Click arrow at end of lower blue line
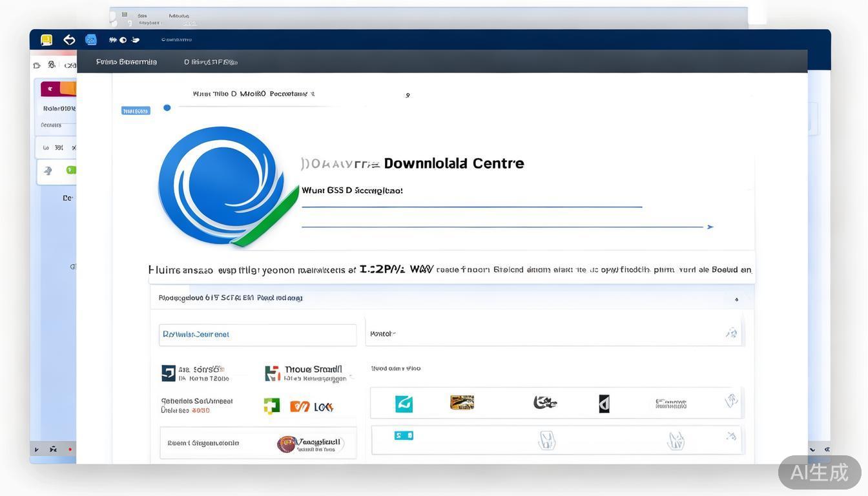The height and width of the screenshot is (496, 868). 710,227
